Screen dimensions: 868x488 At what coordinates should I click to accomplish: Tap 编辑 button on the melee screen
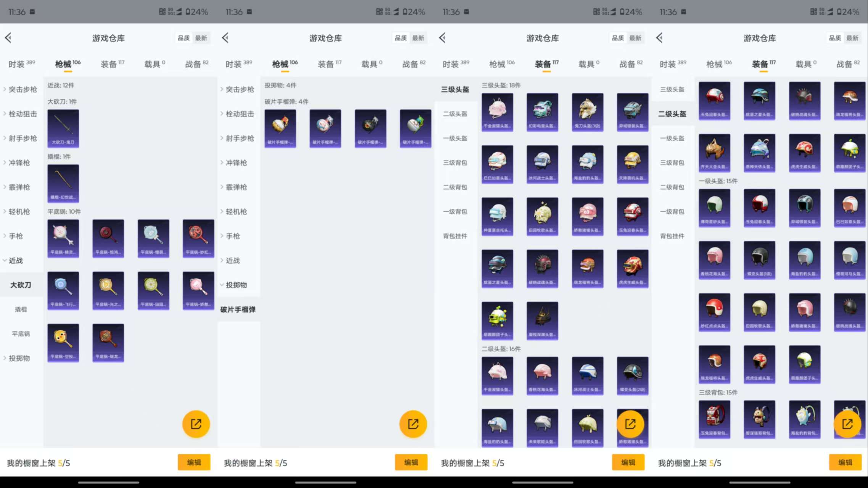(x=194, y=462)
